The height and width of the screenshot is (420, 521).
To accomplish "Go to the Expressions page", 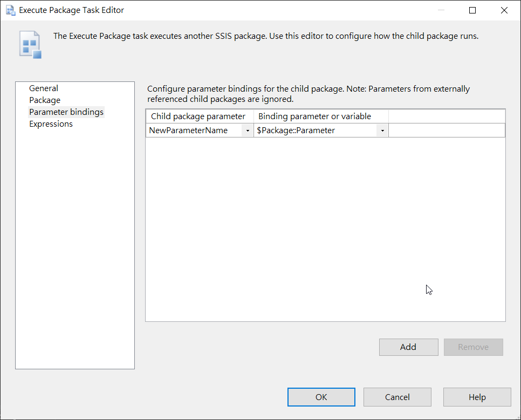I will (51, 124).
